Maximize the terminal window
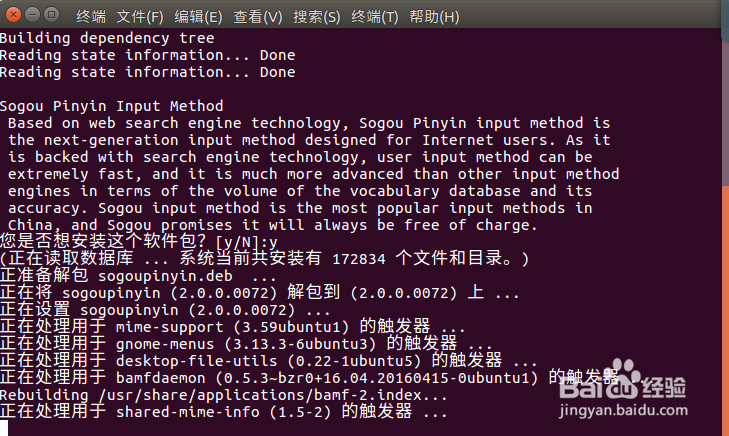Screen dimensions: 729x436 coord(51,17)
